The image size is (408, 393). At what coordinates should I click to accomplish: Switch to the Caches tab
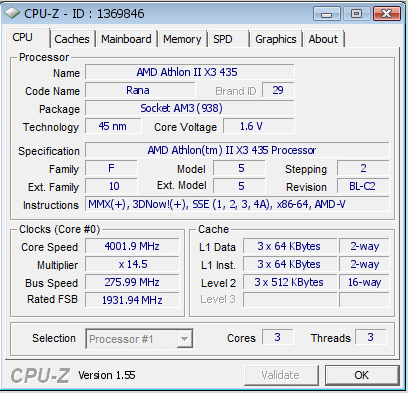click(x=72, y=39)
